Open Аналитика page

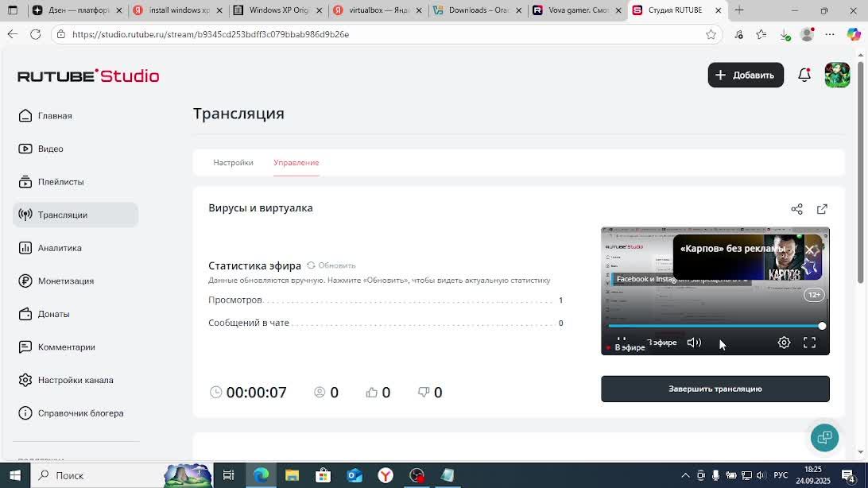50,248
